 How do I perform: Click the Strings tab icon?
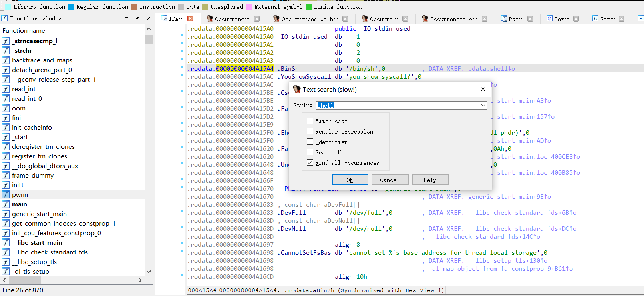[x=596, y=18]
